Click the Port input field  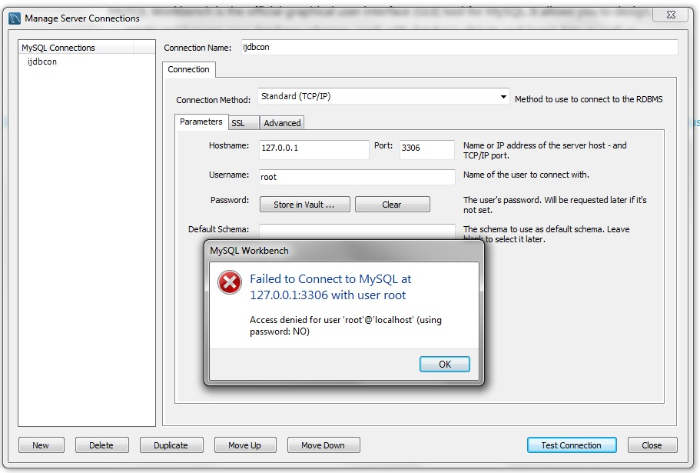427,149
